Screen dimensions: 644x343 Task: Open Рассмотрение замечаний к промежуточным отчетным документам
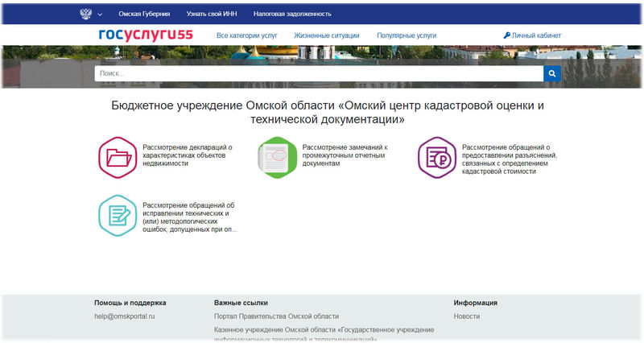click(345, 155)
